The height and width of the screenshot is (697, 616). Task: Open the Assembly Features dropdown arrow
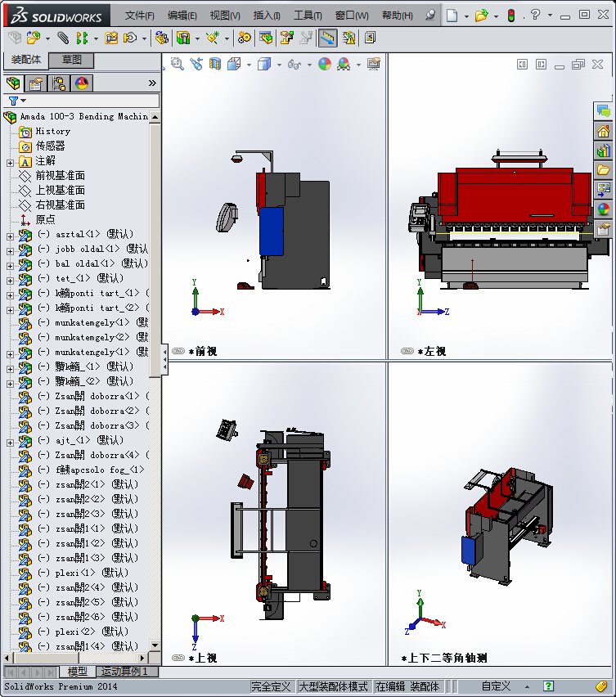(197, 38)
